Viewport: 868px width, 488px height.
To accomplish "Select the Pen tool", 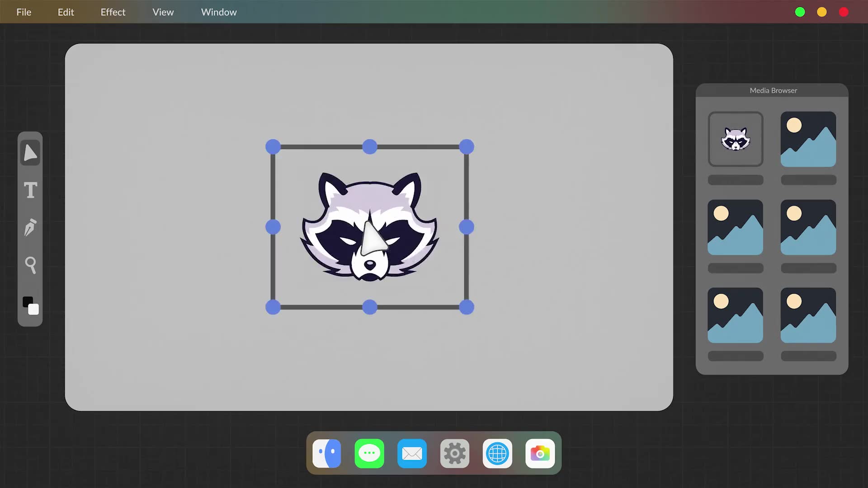I will click(30, 228).
